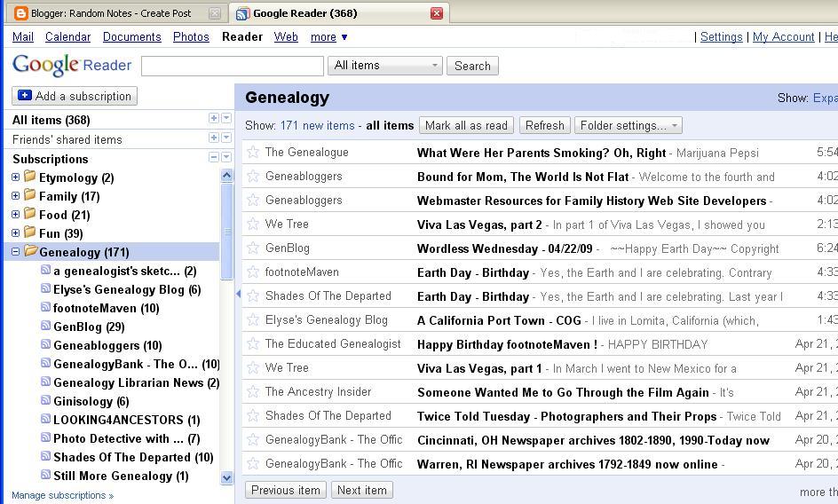Open Manage subscriptions link
This screenshot has height=504, width=838.
[62, 495]
